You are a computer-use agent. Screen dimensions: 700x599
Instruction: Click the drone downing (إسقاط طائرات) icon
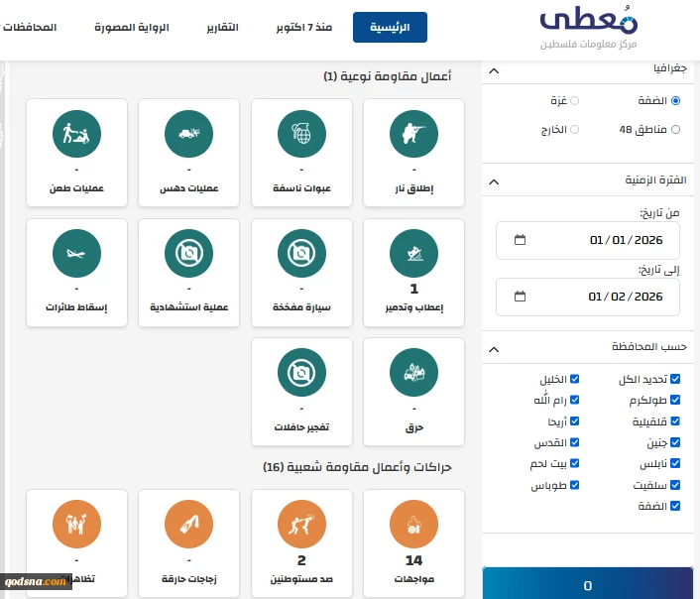coord(76,253)
